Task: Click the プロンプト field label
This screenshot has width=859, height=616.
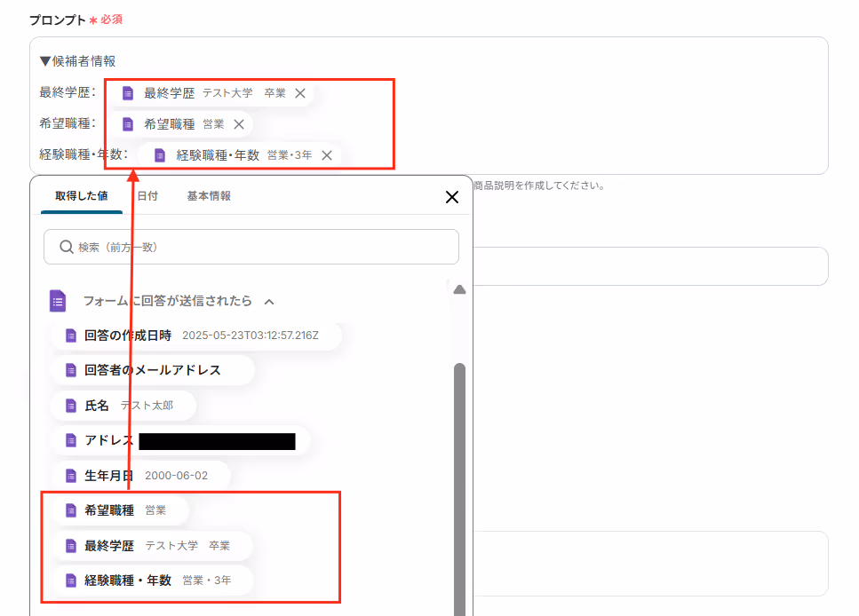Action: (58, 20)
